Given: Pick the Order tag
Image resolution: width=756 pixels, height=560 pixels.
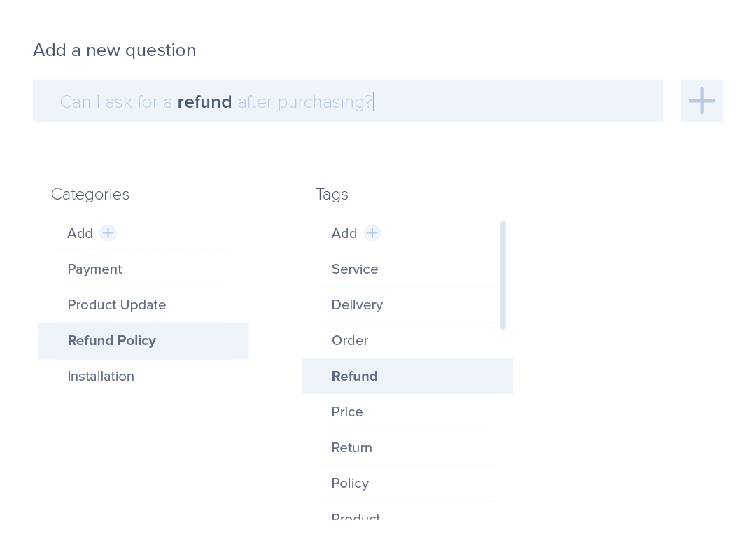Looking at the screenshot, I should click(x=349, y=340).
